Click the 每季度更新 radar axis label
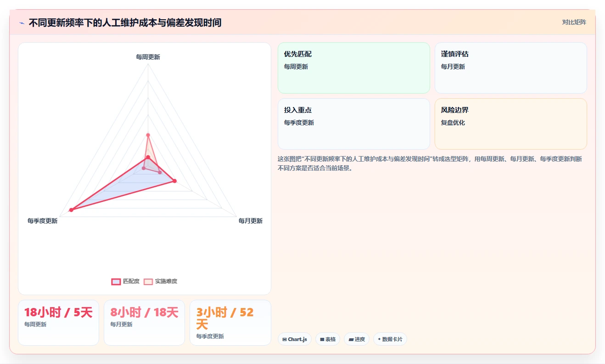 click(x=43, y=221)
